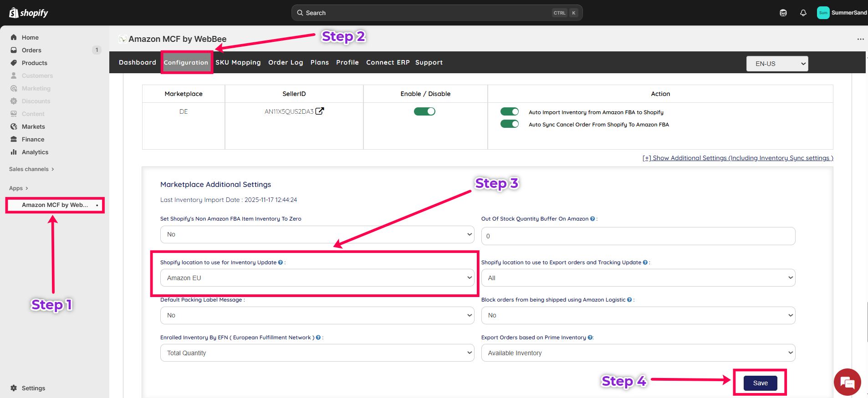The width and height of the screenshot is (868, 398).
Task: Click Show Additional Settings link
Action: (738, 158)
